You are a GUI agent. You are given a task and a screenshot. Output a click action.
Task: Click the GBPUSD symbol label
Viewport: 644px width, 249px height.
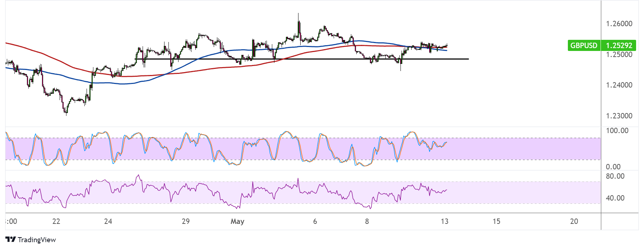[584, 46]
